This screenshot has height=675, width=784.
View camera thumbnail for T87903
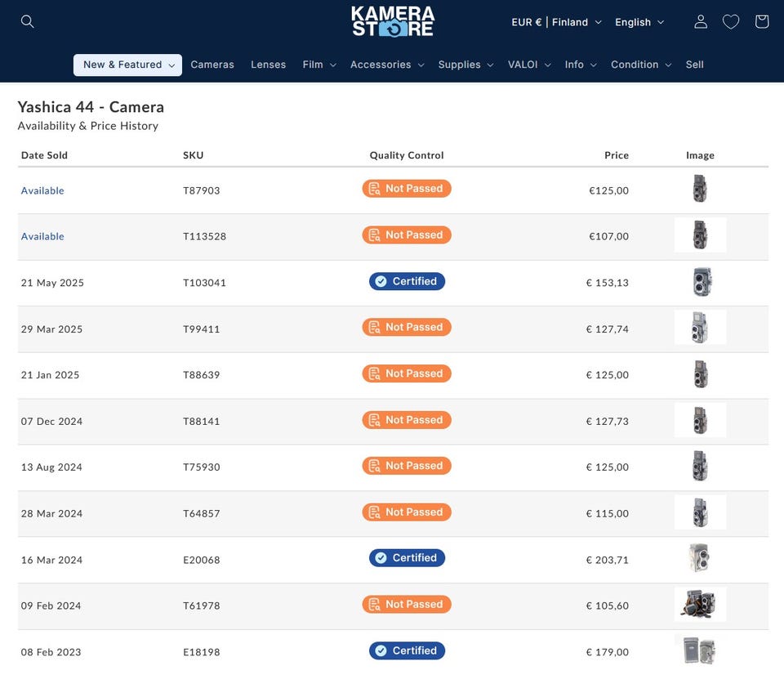(x=700, y=188)
